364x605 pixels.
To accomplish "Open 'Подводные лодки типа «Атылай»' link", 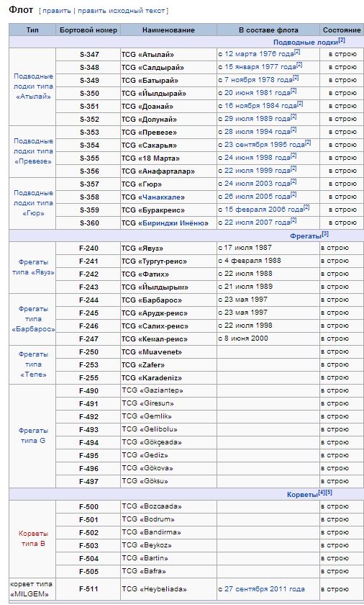I will (33, 86).
